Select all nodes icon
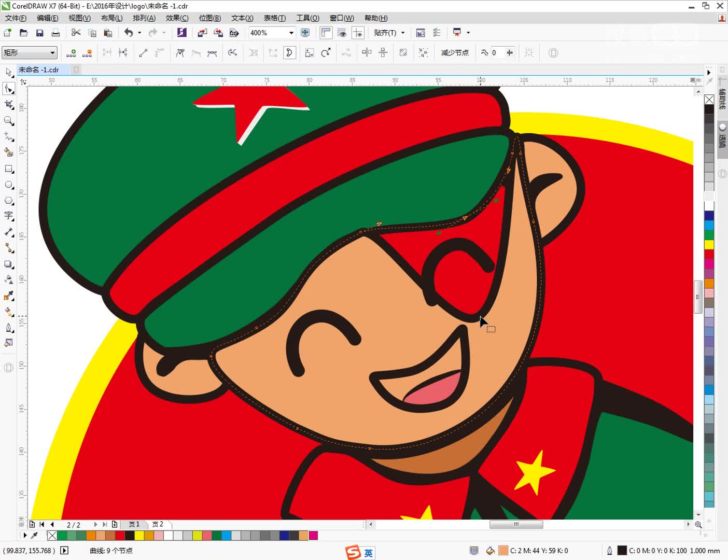 tap(424, 53)
